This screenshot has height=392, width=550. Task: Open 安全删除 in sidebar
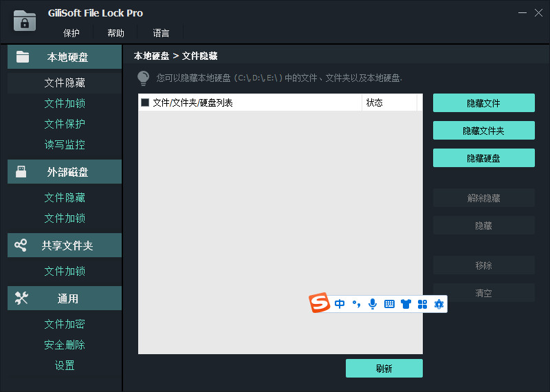(65, 345)
